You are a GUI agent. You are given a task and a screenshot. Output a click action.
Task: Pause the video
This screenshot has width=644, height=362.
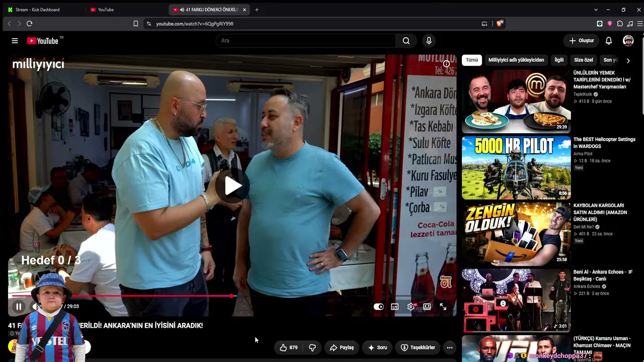(x=19, y=307)
